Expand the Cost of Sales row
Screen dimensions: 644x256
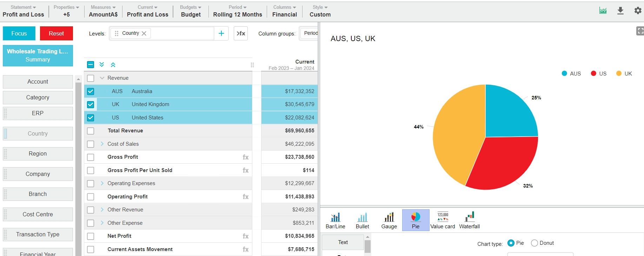[x=102, y=144]
